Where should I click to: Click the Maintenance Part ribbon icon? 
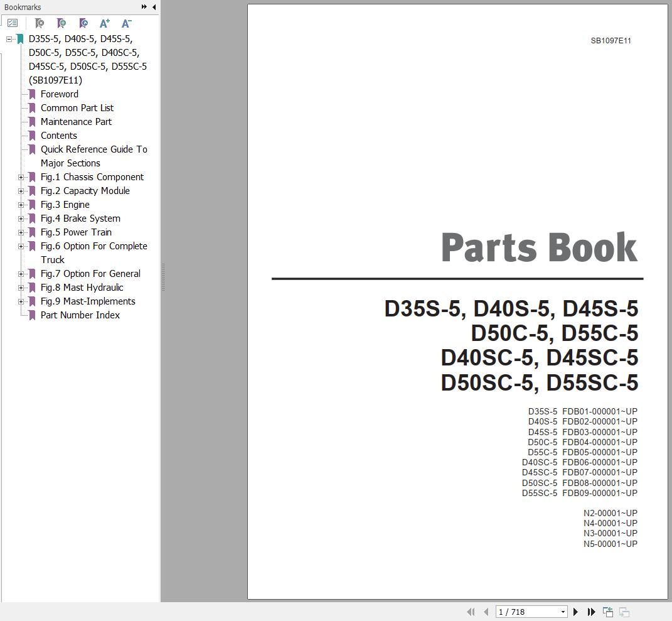(x=32, y=122)
